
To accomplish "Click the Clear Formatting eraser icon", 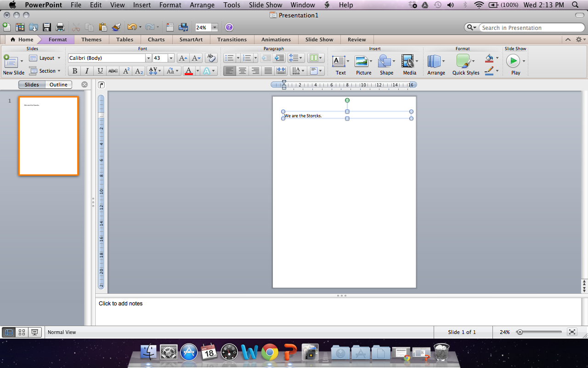I will pyautogui.click(x=211, y=58).
